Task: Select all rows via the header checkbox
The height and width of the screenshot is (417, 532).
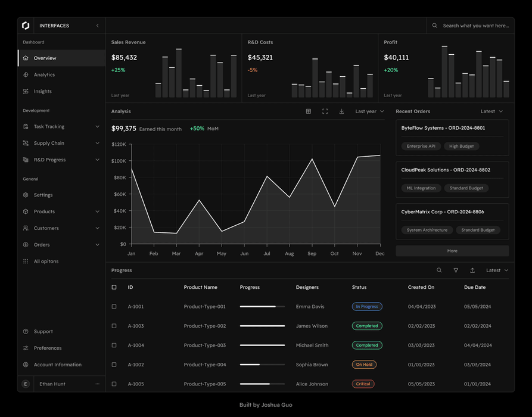Action: click(114, 287)
